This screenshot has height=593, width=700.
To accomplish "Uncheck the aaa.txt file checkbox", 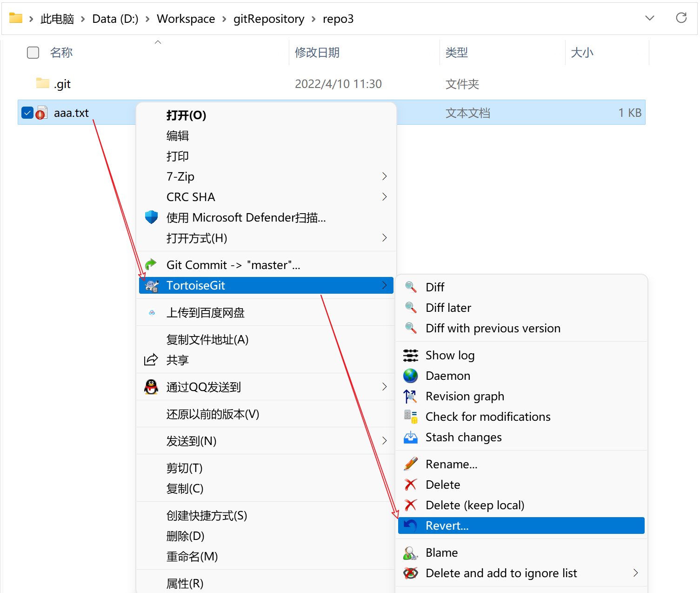I will pyautogui.click(x=27, y=113).
